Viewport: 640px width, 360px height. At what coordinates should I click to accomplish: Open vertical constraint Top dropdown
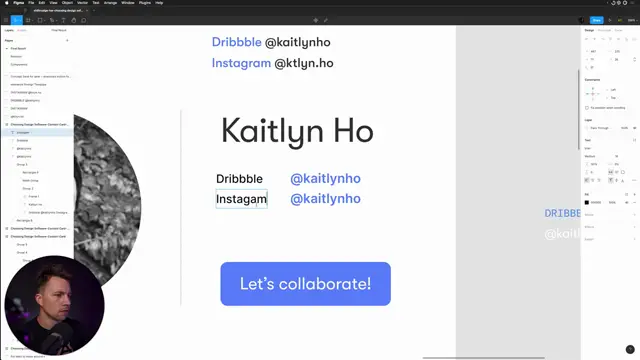click(x=613, y=98)
